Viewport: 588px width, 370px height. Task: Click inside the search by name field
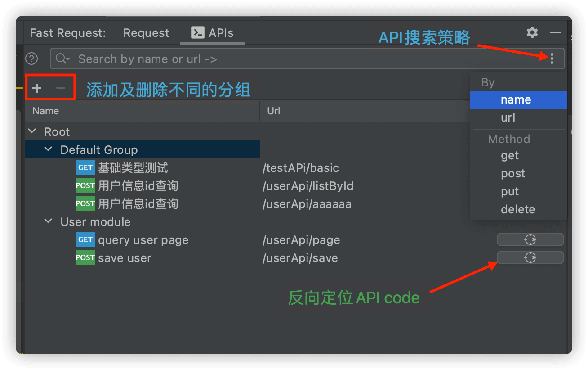point(180,59)
